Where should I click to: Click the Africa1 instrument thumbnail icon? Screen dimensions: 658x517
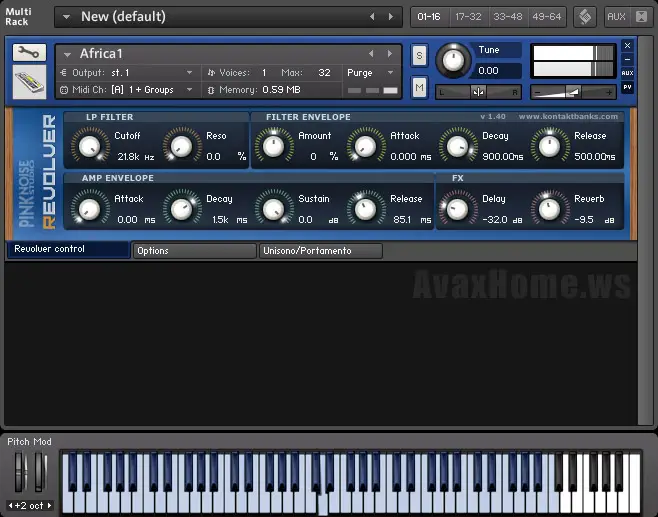click(29, 82)
